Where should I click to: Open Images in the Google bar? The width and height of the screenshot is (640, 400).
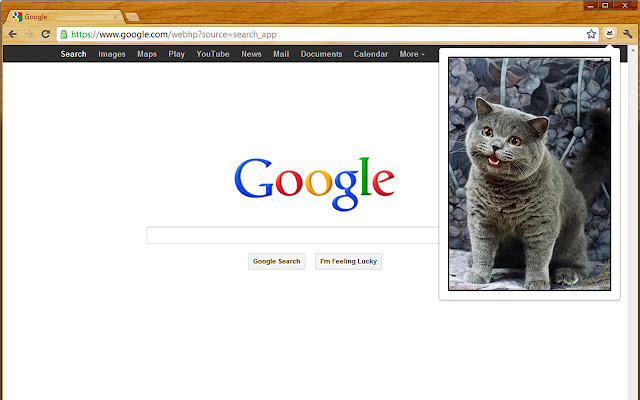(112, 54)
